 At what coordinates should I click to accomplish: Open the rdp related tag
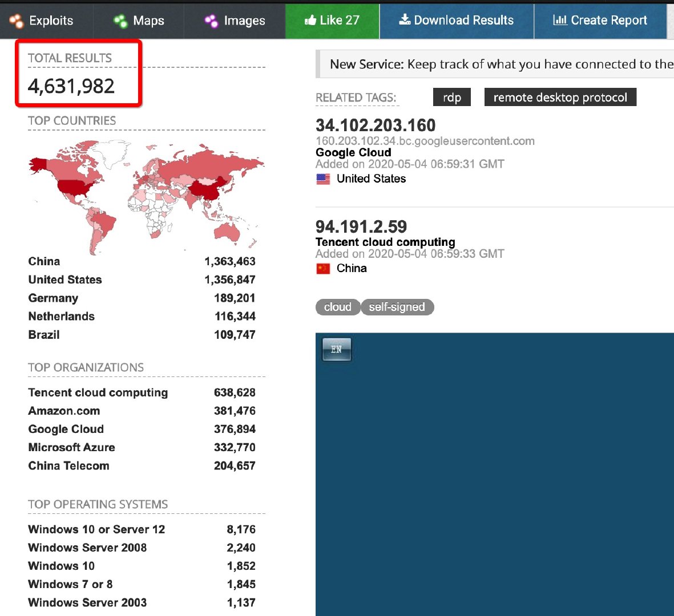tap(451, 98)
